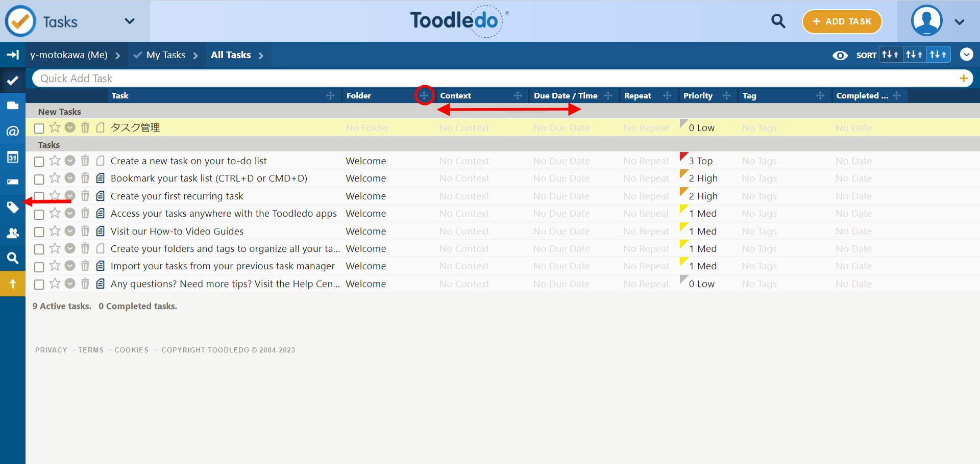Click the first sort order button
The image size is (980, 464).
pyautogui.click(x=890, y=55)
